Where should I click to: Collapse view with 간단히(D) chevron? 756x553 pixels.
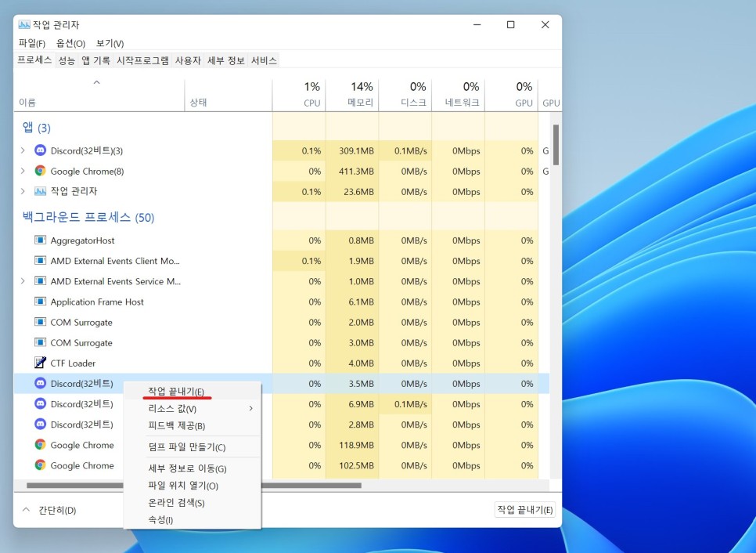point(27,510)
